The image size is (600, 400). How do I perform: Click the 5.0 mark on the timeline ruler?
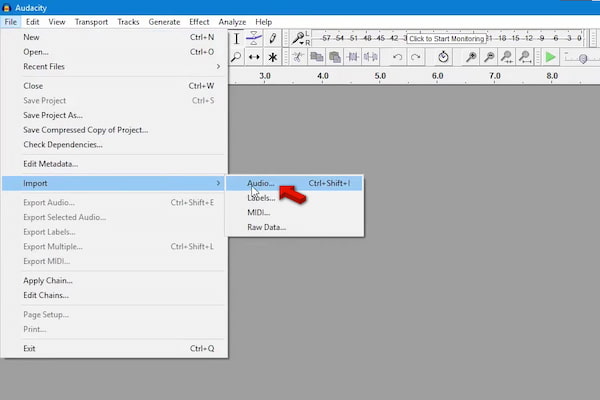coord(380,76)
